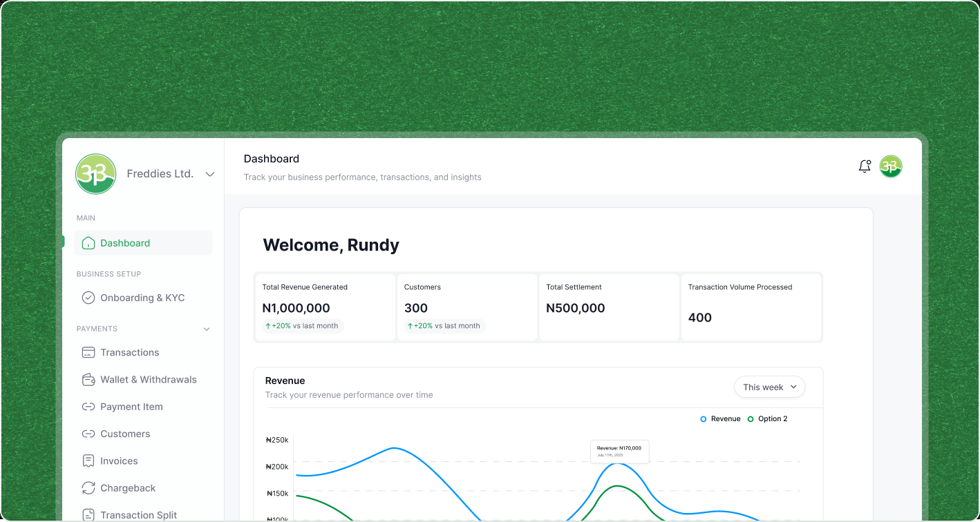The height and width of the screenshot is (522, 980).
Task: Go to the Dashboard menu item
Action: (125, 243)
